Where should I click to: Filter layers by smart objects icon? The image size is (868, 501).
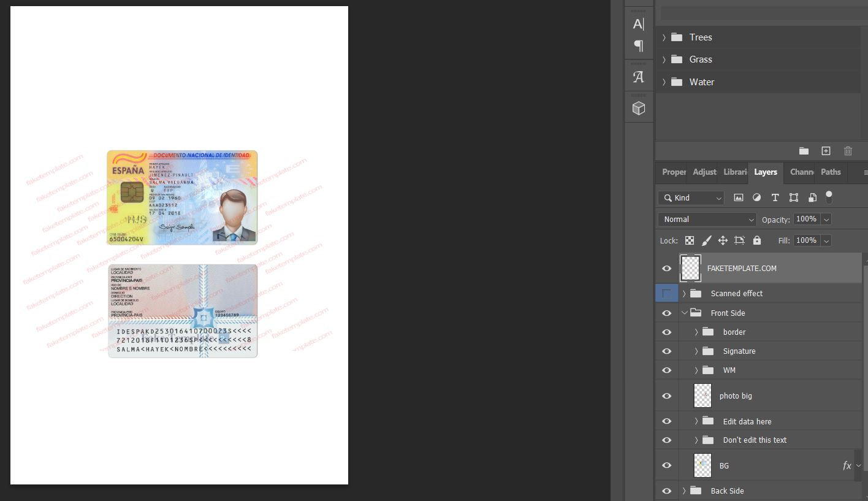pos(812,197)
